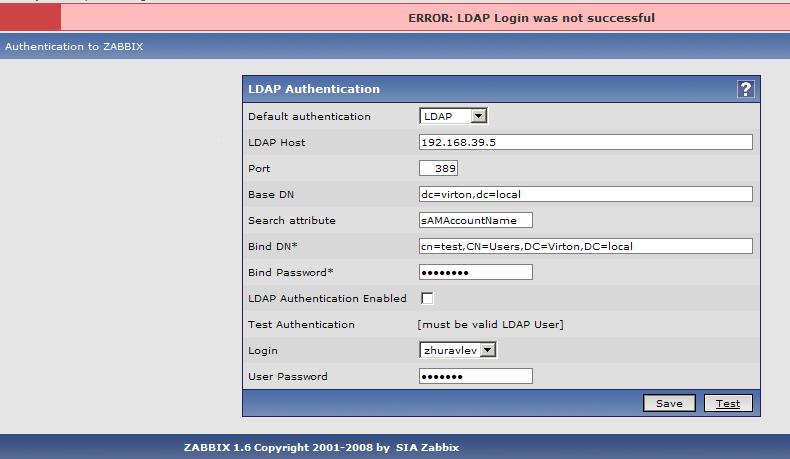Image resolution: width=790 pixels, height=459 pixels.
Task: Click the User Password field
Action: click(x=476, y=376)
